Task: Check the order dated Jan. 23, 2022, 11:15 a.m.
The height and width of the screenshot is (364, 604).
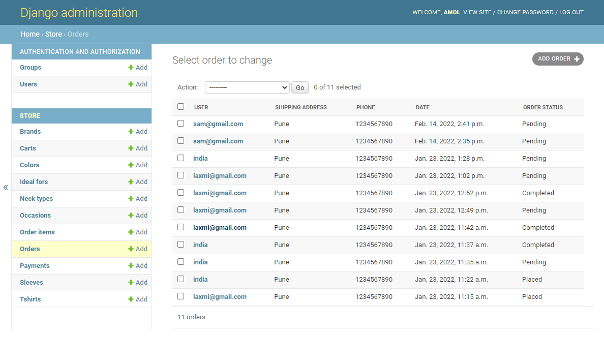Action: [180, 296]
